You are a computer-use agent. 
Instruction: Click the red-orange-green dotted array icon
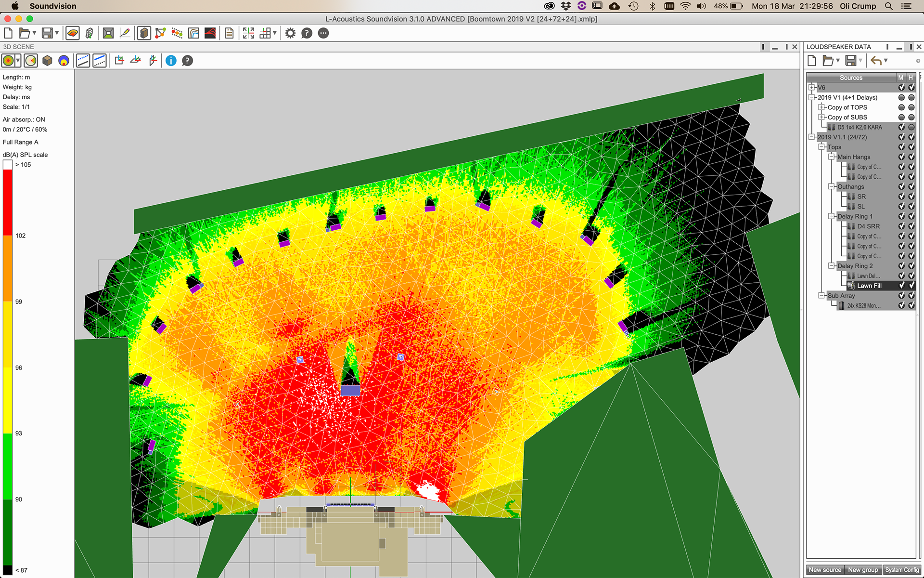coord(177,33)
